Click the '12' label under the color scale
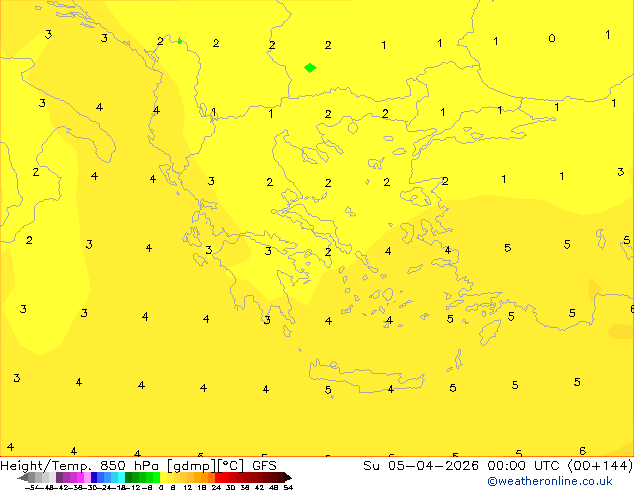634x490 pixels. tap(188, 487)
